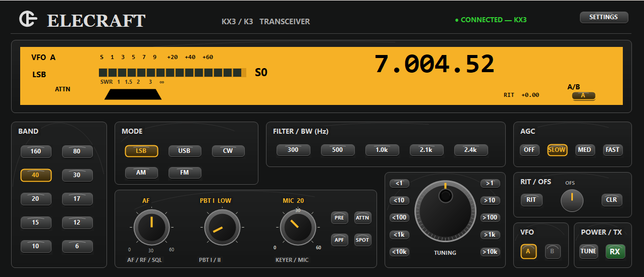Set filter bandwidth to 1.0k
The height and width of the screenshot is (277, 644).
coord(382,150)
